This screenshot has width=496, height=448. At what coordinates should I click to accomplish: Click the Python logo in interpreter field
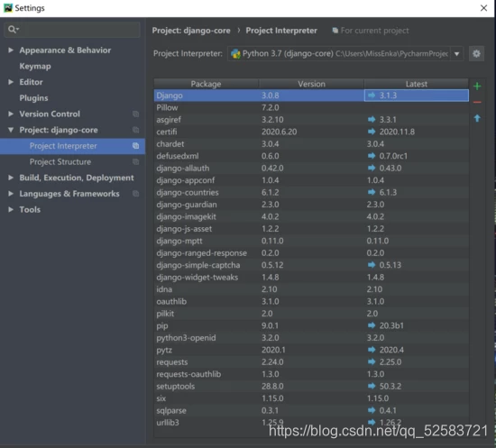(x=235, y=54)
